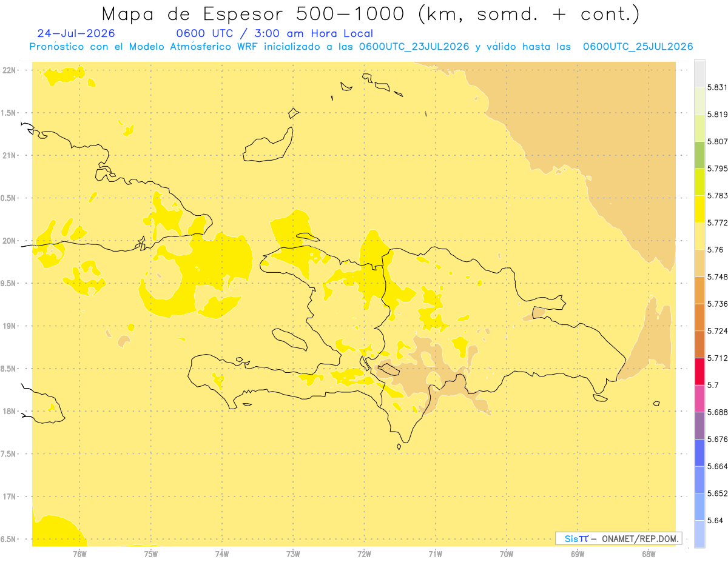Click the '5.807' colorbar value
The width and height of the screenshot is (728, 562).
pyautogui.click(x=718, y=141)
